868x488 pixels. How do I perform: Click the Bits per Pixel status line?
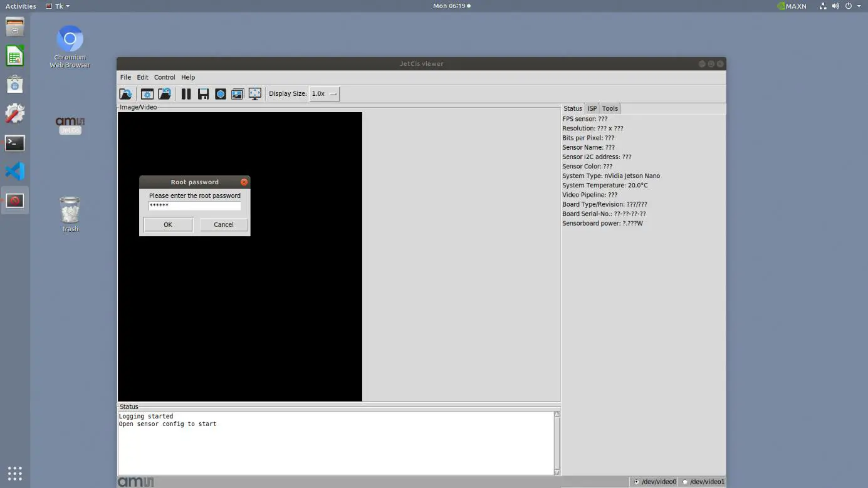point(588,138)
